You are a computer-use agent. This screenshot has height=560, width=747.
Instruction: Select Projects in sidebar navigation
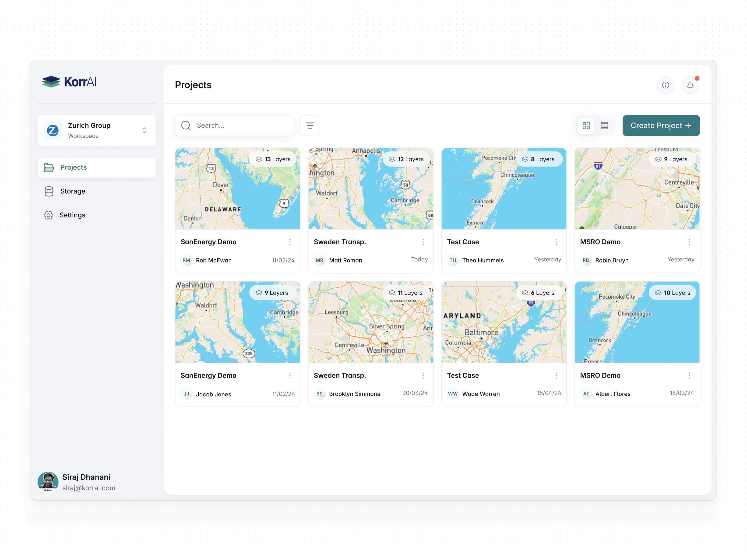tap(73, 168)
